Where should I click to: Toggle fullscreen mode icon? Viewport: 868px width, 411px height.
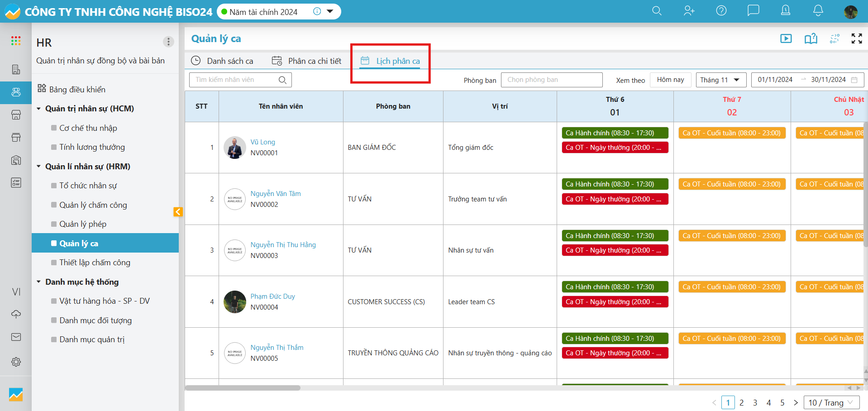coord(856,39)
